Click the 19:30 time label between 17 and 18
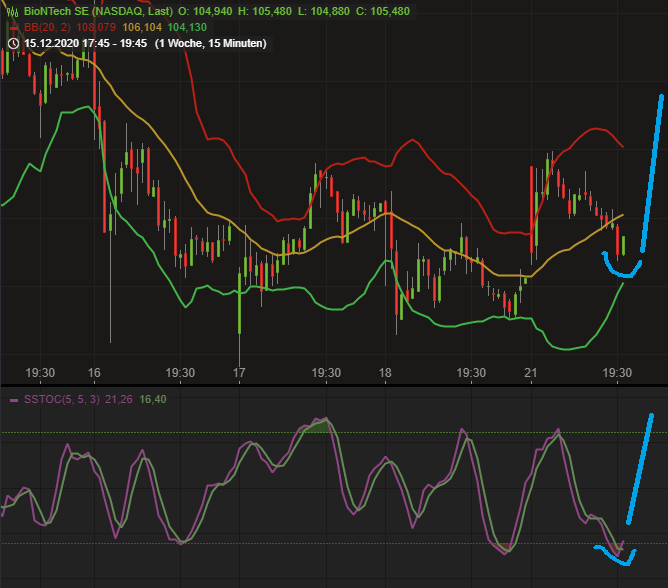The width and height of the screenshot is (668, 588). (326, 373)
